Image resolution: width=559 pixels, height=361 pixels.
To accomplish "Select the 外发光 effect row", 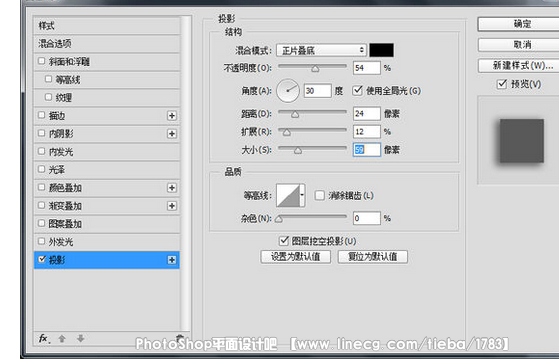I will coord(107,242).
